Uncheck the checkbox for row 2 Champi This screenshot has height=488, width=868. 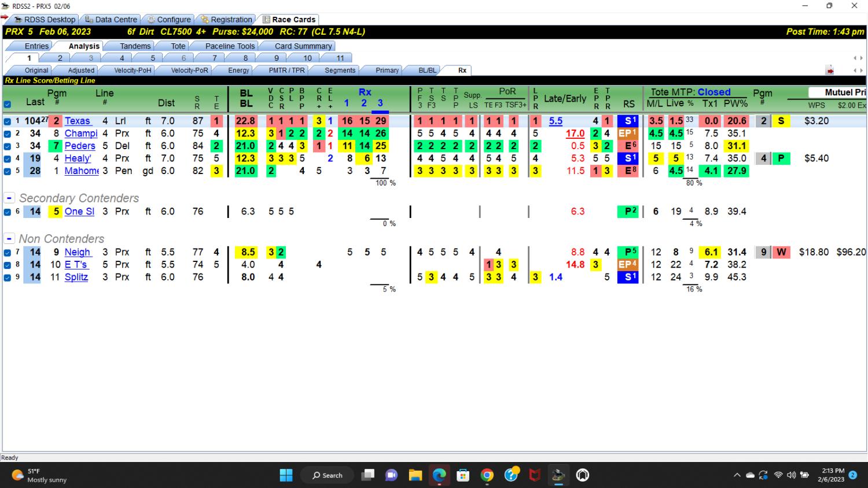coord(8,134)
